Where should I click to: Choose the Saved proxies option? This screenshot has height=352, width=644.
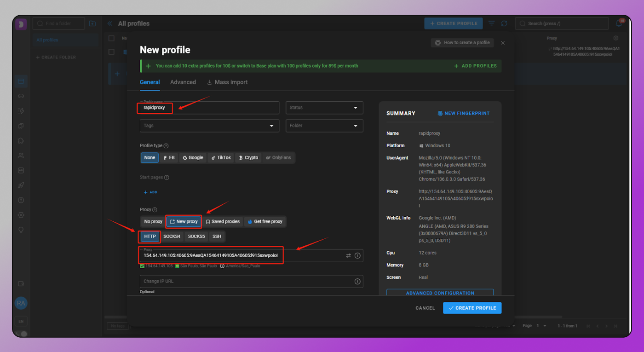(223, 222)
